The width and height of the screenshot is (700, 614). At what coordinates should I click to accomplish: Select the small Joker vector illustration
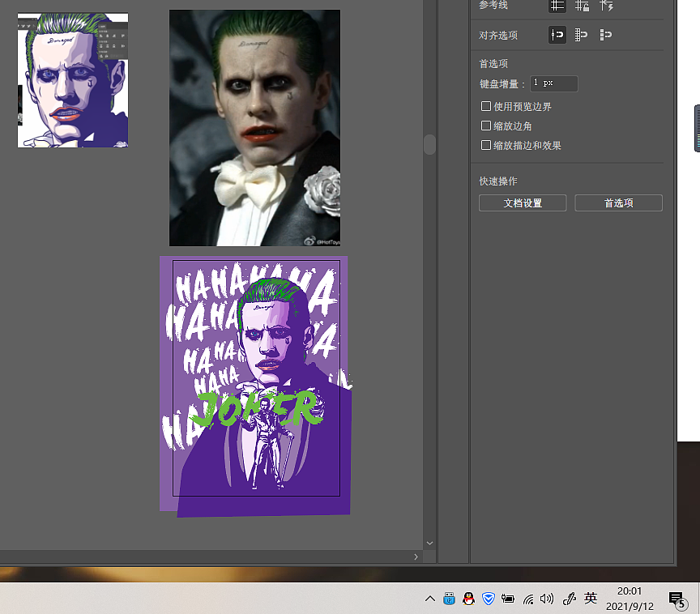[73, 80]
